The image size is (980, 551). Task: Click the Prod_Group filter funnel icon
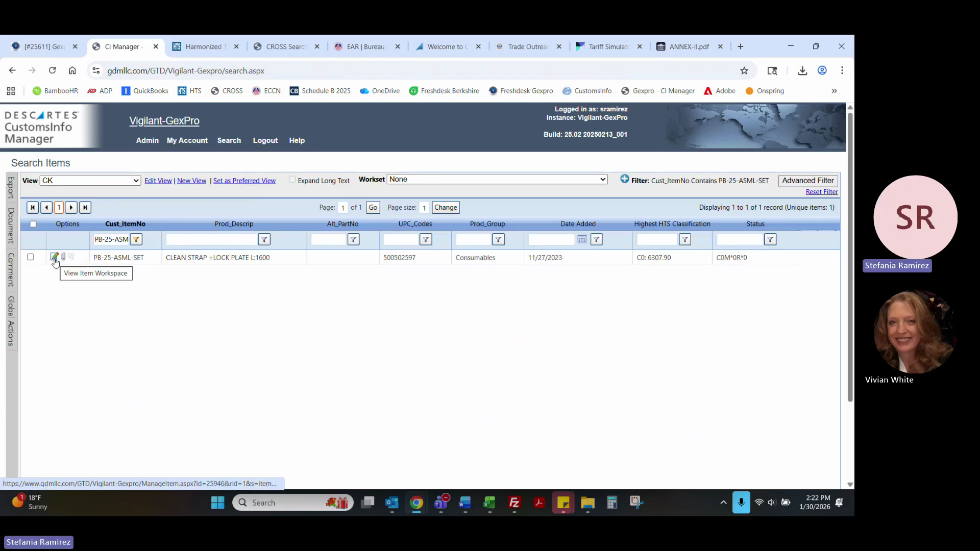pyautogui.click(x=498, y=239)
